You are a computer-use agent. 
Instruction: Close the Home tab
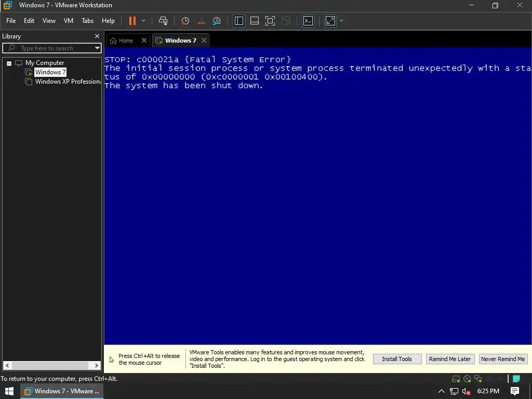(144, 41)
